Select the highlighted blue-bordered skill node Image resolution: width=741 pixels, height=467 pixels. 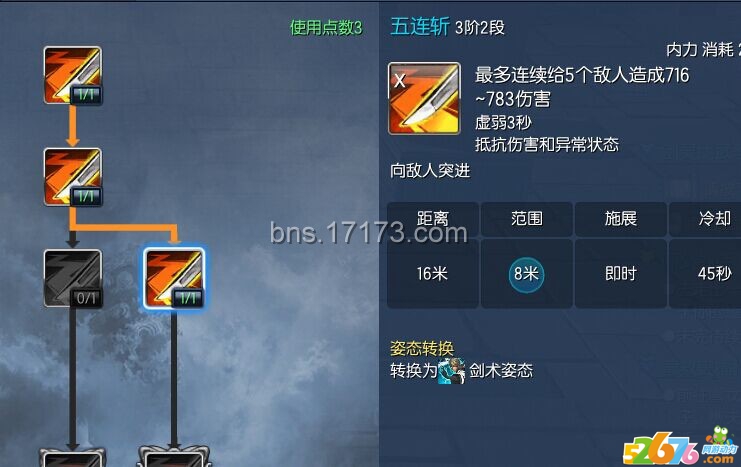[x=174, y=278]
